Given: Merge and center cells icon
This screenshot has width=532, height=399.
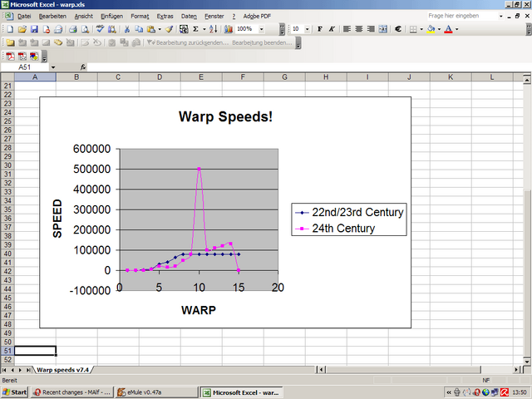Looking at the screenshot, I should [x=383, y=29].
